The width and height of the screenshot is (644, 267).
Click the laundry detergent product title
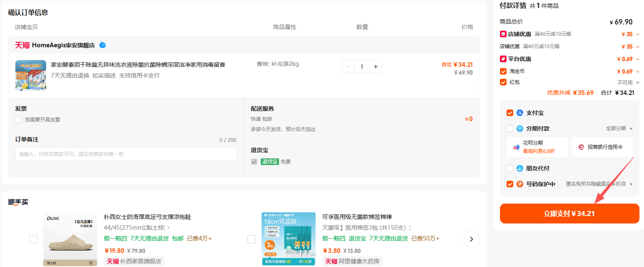(x=138, y=65)
